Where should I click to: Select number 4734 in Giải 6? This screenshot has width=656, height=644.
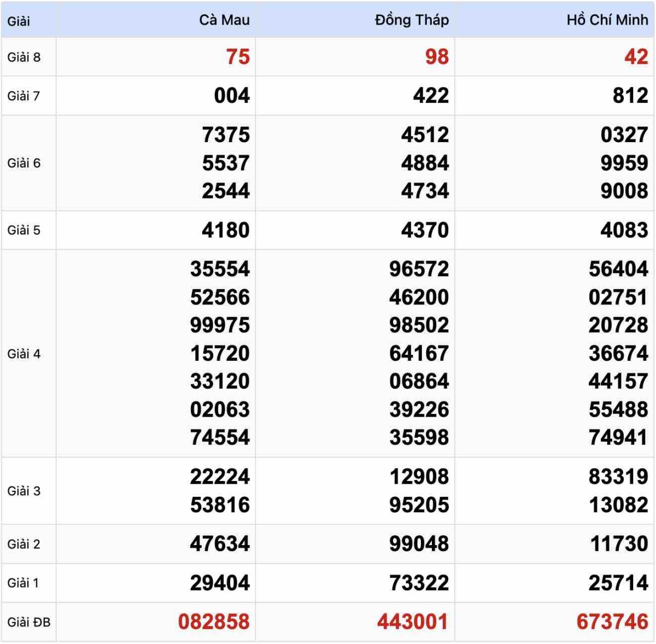(425, 191)
